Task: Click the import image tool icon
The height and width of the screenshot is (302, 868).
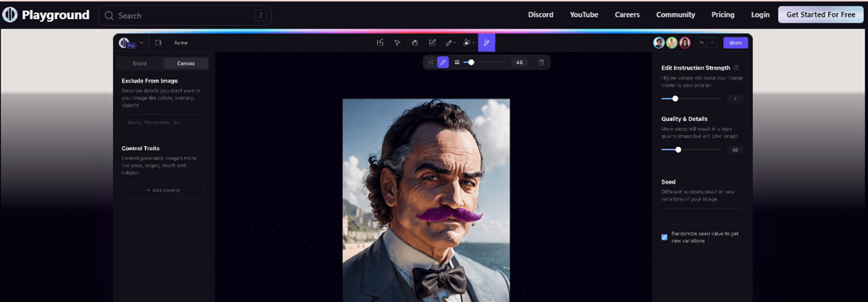Action: (x=380, y=43)
